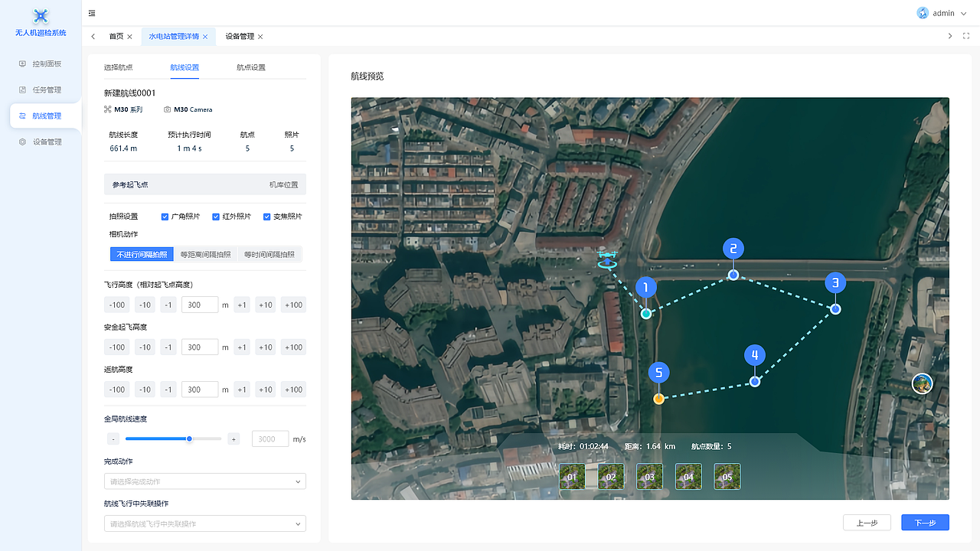Viewport: 980px width, 551px height.
Task: Decrease 飞行高度 by 100
Action: 117,305
